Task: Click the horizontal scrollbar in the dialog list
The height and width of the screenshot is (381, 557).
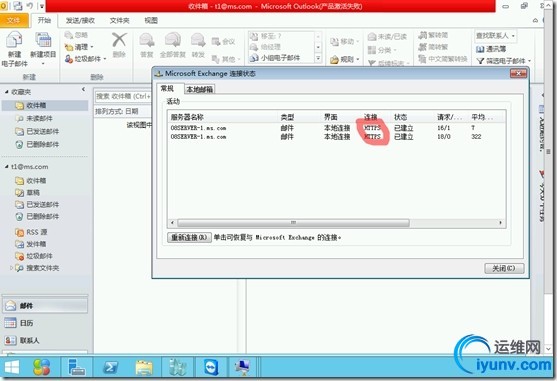Action: [x=293, y=223]
